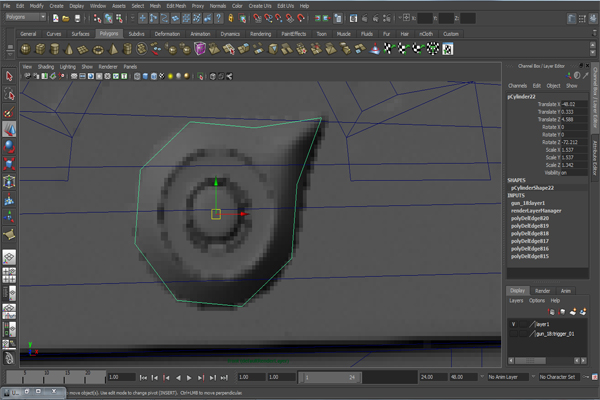This screenshot has height=400, width=600.
Task: Open the shelf menu arrow on left side
Action: (x=10, y=55)
